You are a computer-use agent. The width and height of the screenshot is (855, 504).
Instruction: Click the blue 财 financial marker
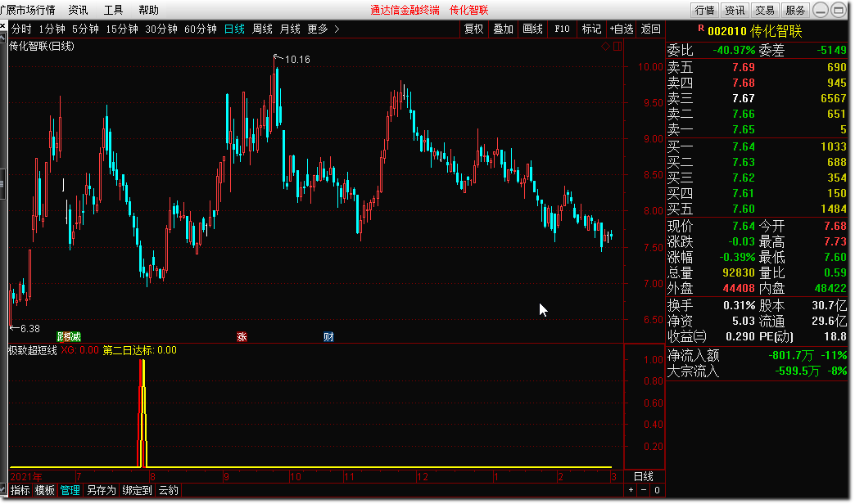pyautogui.click(x=328, y=337)
